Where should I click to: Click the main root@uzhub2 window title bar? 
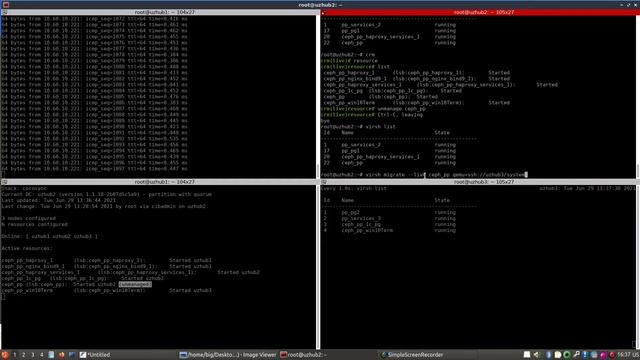(x=320, y=4)
